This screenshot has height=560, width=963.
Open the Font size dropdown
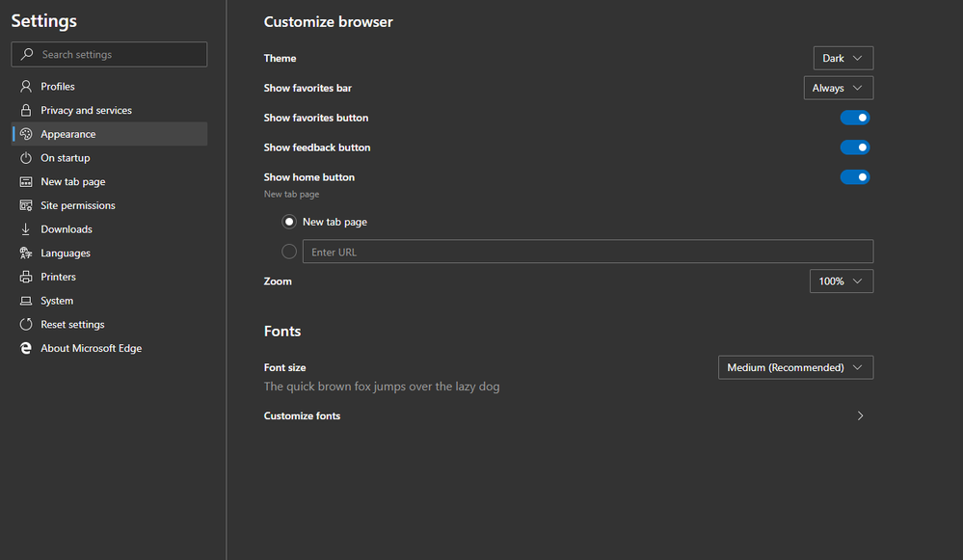[x=795, y=367]
